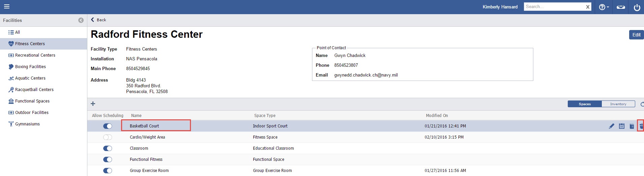Enable scheduling for Cardio/Weight Area
Screen dimensions: 644x176
pyautogui.click(x=108, y=137)
